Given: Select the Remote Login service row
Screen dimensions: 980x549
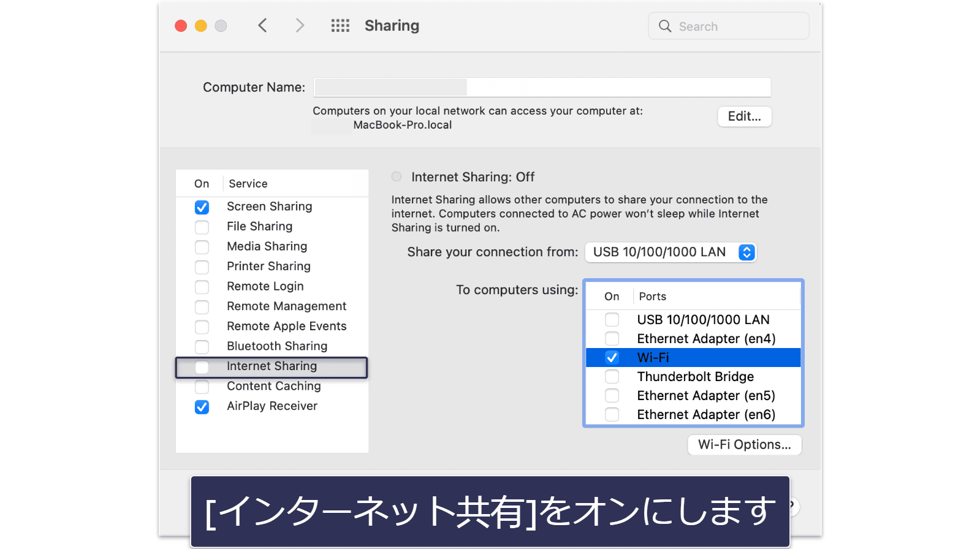Looking at the screenshot, I should click(x=272, y=286).
